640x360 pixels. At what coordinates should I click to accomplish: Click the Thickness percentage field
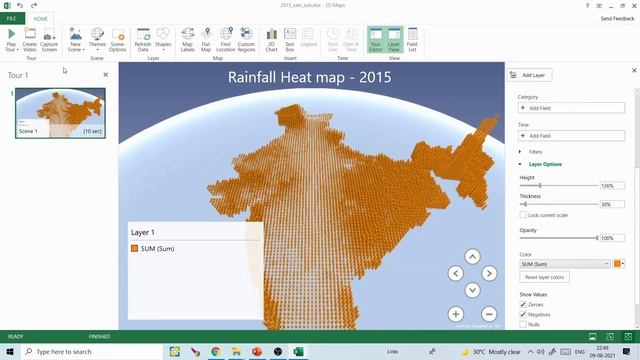click(612, 204)
